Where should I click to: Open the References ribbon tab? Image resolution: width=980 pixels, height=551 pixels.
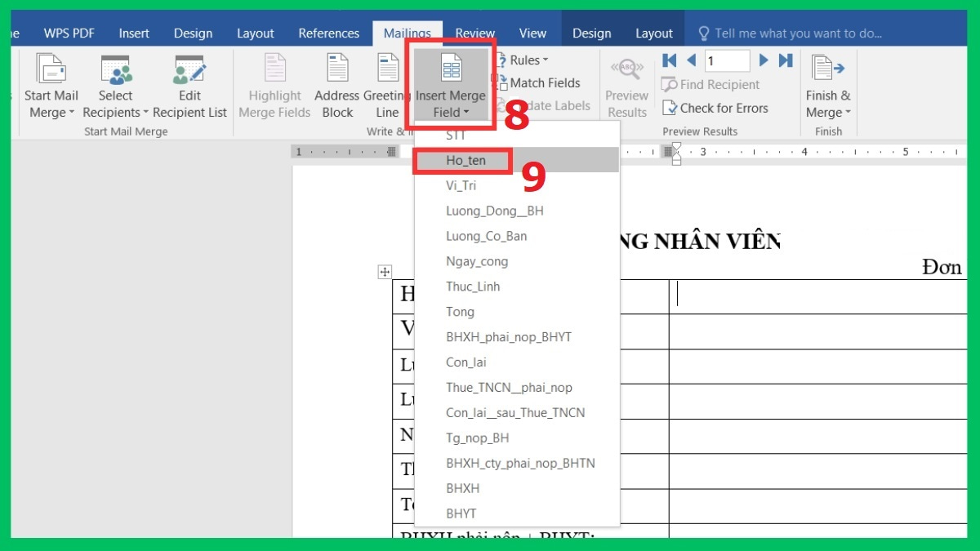pos(328,33)
